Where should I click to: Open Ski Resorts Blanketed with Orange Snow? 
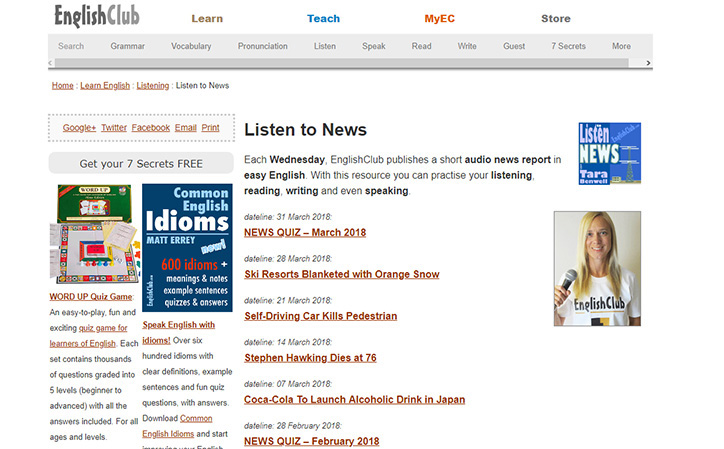click(x=342, y=274)
